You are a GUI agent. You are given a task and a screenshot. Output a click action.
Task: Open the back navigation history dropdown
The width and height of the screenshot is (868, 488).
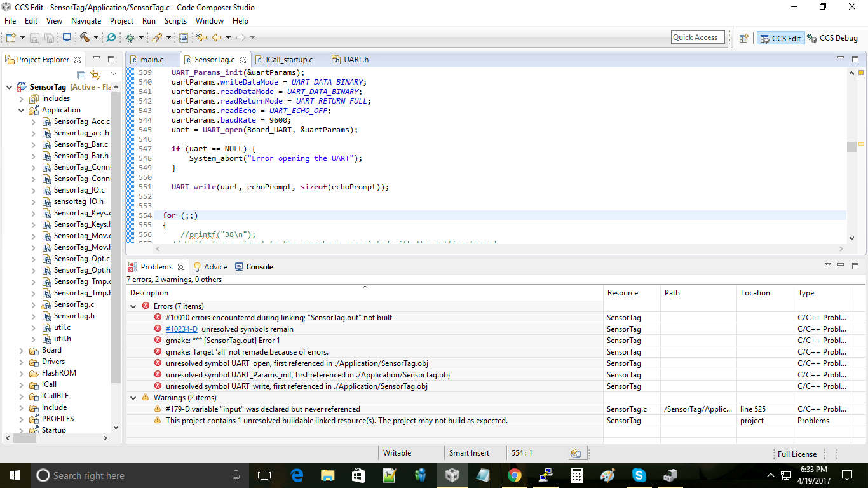point(228,37)
